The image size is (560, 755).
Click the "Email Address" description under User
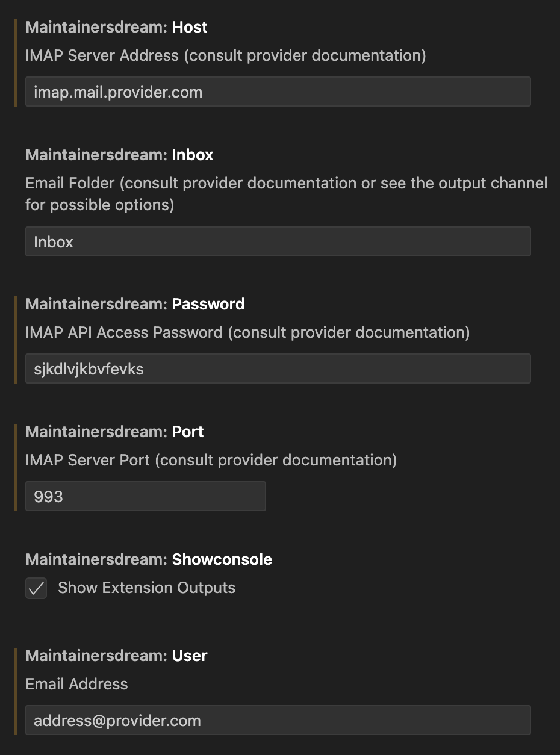tap(76, 684)
